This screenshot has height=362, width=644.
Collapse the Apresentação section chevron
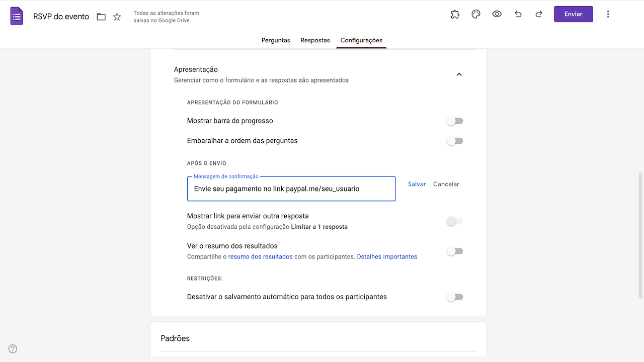[459, 74]
